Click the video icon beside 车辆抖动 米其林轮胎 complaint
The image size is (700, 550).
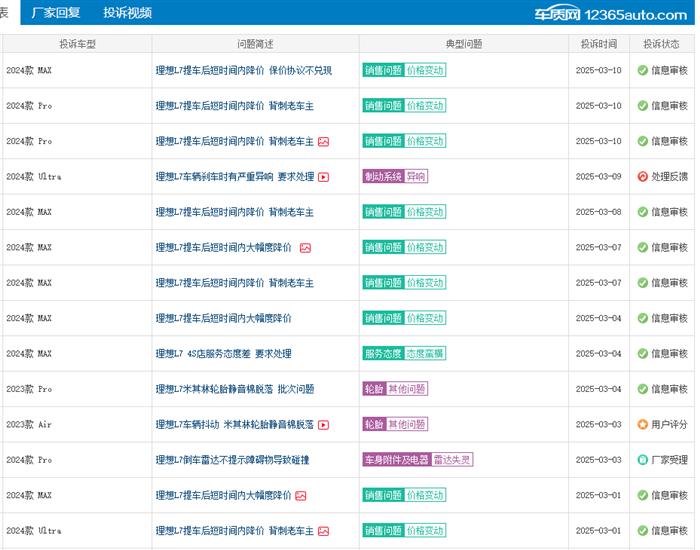pyautogui.click(x=323, y=425)
